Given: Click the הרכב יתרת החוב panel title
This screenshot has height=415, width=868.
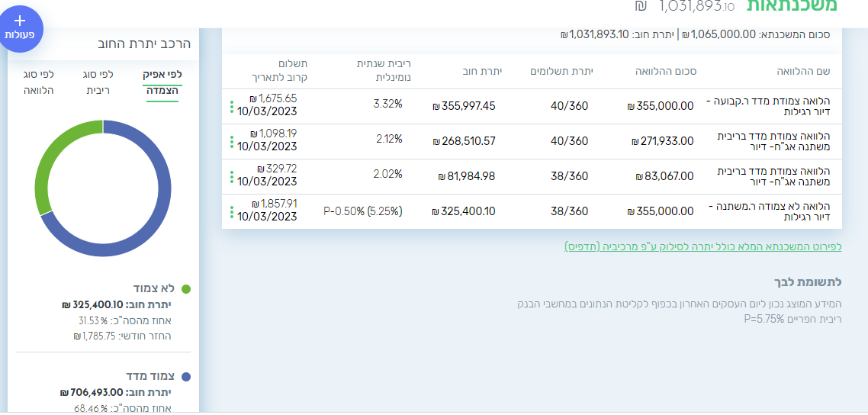Looking at the screenshot, I should (x=143, y=43).
